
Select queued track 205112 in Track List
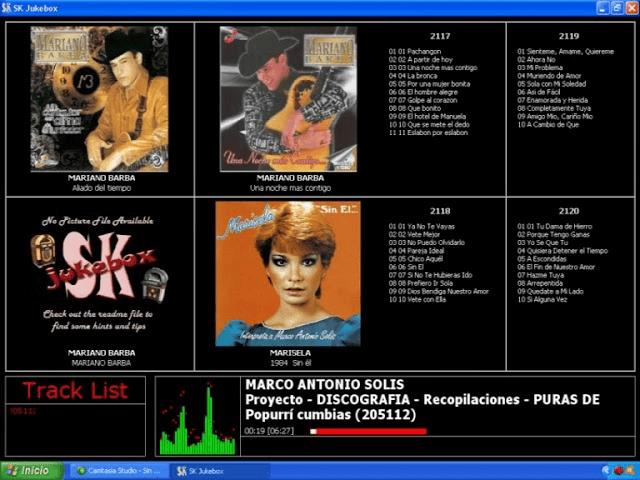tap(23, 411)
